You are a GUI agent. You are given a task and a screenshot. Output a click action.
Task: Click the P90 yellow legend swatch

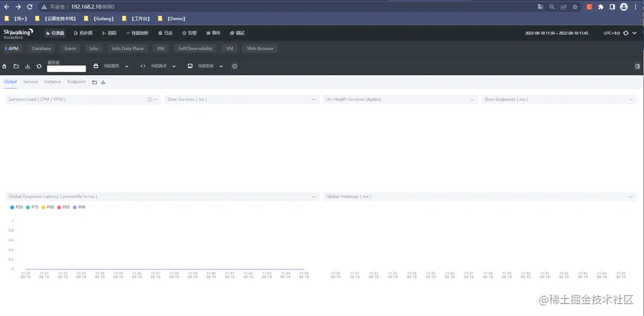point(44,207)
